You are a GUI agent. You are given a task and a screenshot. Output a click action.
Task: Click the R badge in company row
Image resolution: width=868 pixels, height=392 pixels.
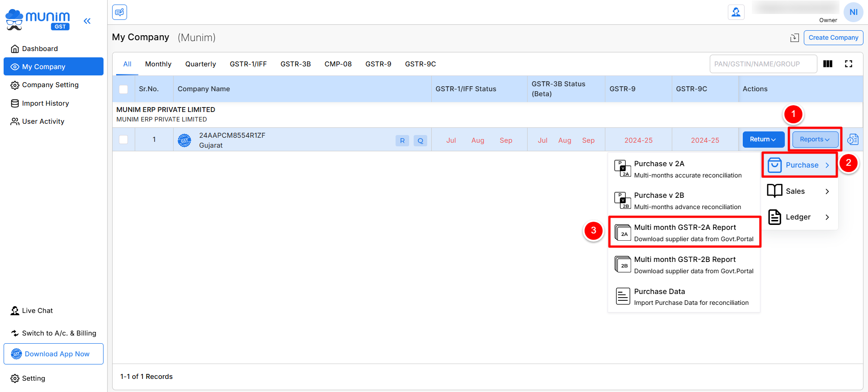[x=402, y=140]
